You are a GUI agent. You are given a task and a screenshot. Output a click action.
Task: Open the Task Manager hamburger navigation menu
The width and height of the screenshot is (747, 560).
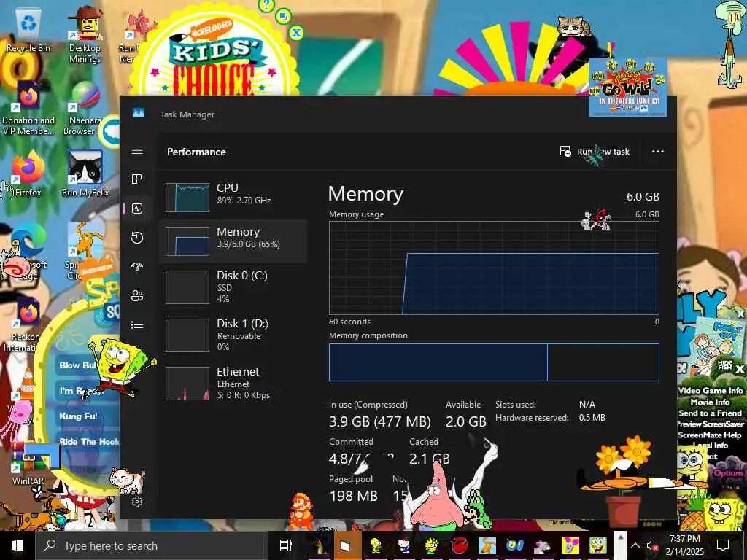coord(137,150)
